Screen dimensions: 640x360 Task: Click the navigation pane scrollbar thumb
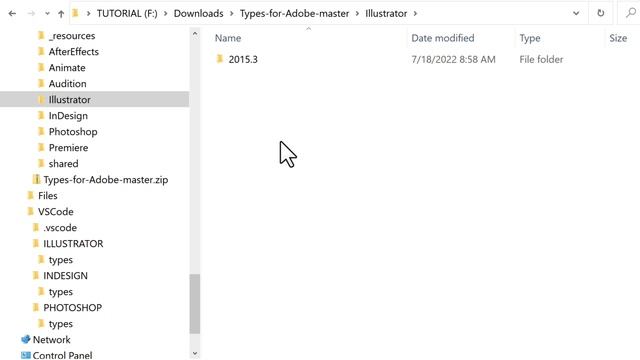(195, 304)
